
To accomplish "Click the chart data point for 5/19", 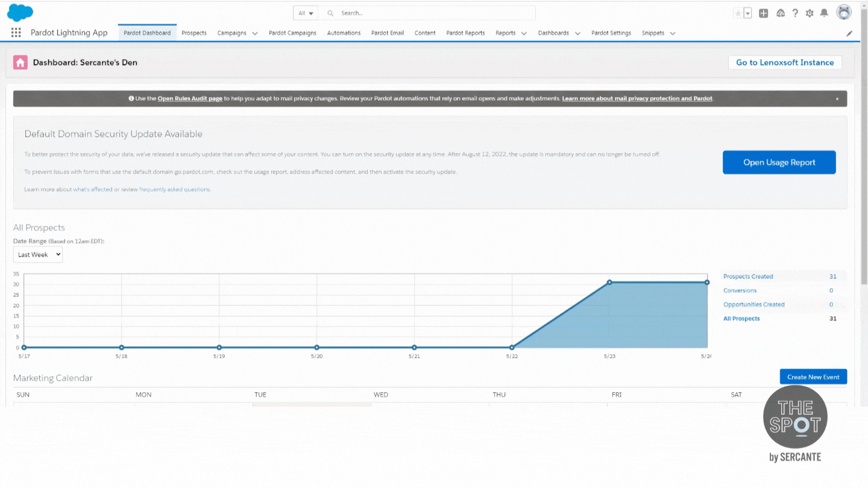I will pyautogui.click(x=219, y=348).
